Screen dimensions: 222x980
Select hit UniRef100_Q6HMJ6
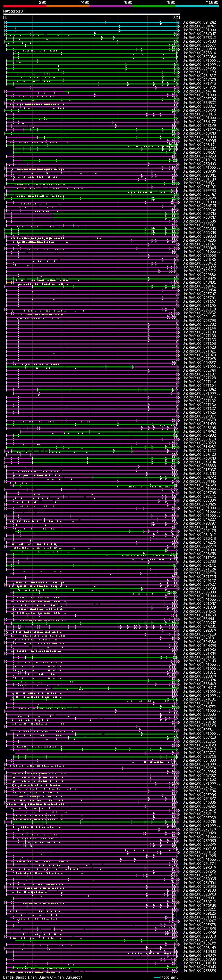pos(199,114)
